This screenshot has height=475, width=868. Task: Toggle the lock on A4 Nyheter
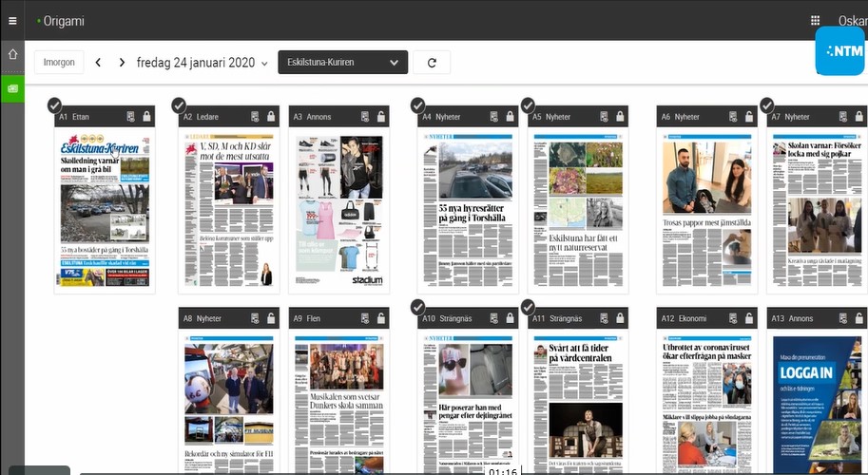pyautogui.click(x=510, y=117)
